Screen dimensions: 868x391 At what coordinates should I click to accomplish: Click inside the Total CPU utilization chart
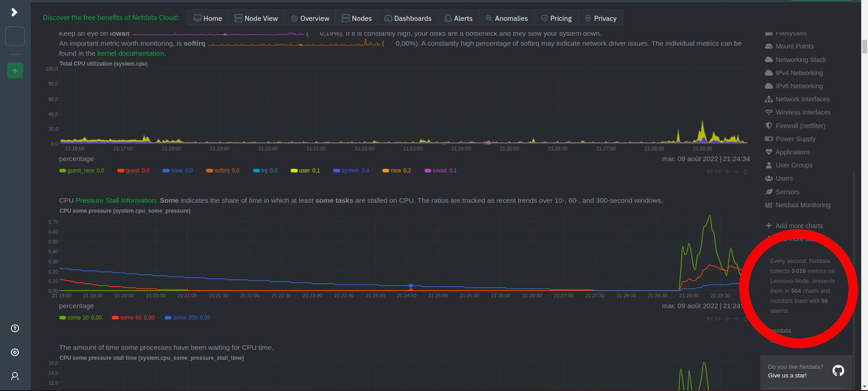[x=403, y=106]
